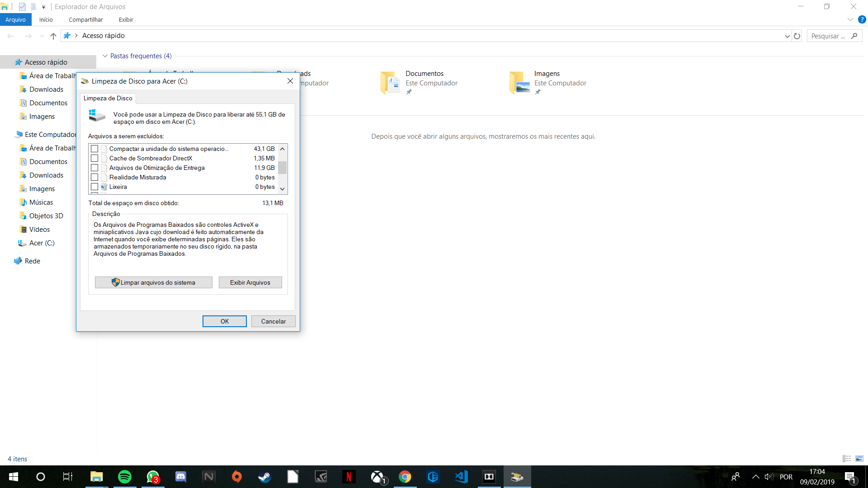This screenshot has width=868, height=488.
Task: Click the volume speaker tray icon
Action: (x=769, y=477)
